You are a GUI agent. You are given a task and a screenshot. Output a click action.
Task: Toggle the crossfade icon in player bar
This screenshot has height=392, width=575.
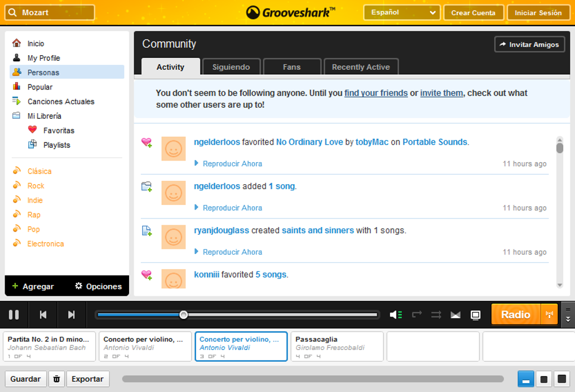pos(455,315)
